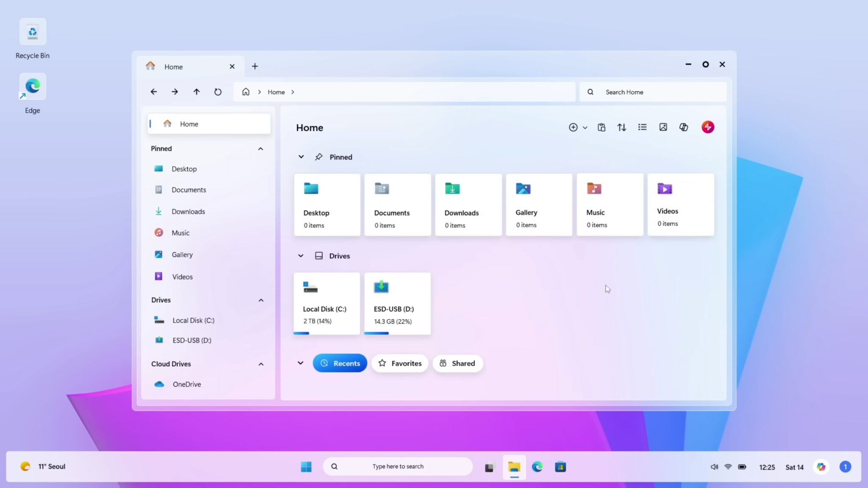Switch to the Favorites tab
This screenshot has height=488, width=868.
tap(399, 363)
